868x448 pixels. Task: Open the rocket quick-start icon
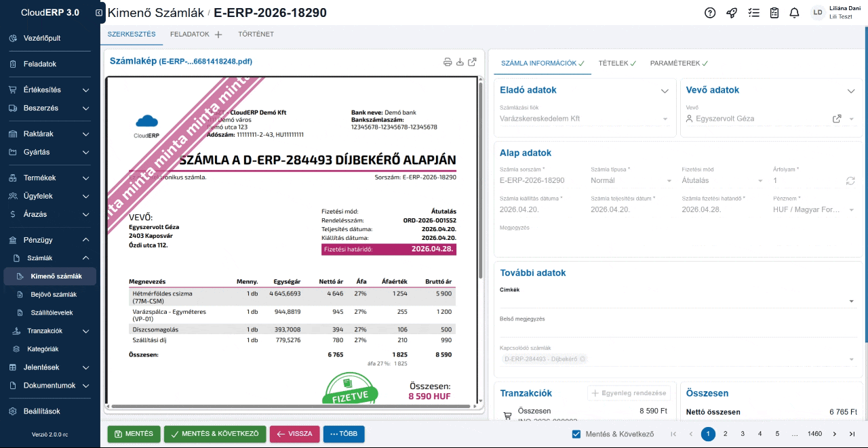tap(731, 13)
